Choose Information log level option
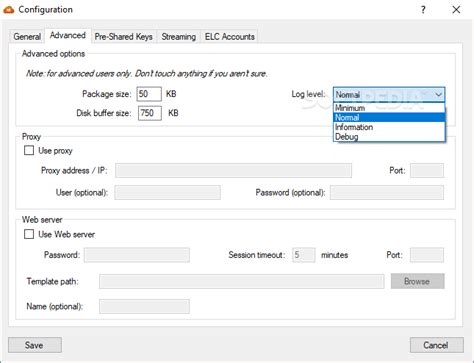This screenshot has width=474, height=363. [389, 127]
